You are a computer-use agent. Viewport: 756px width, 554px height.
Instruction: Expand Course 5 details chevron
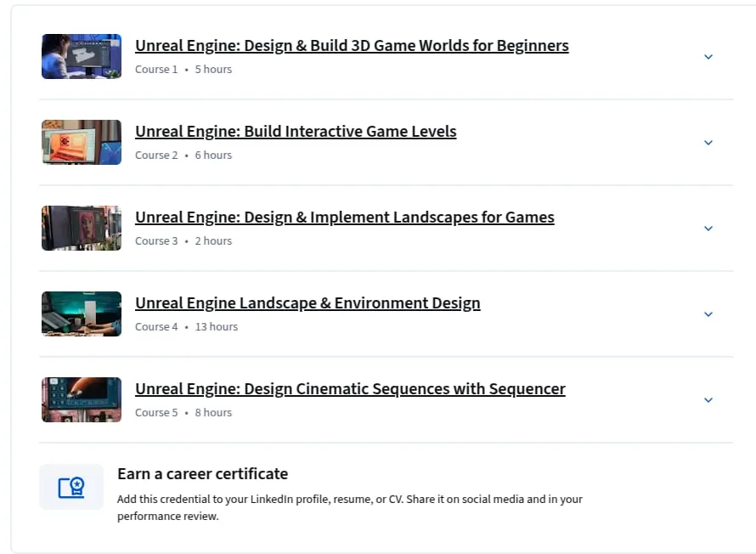708,400
